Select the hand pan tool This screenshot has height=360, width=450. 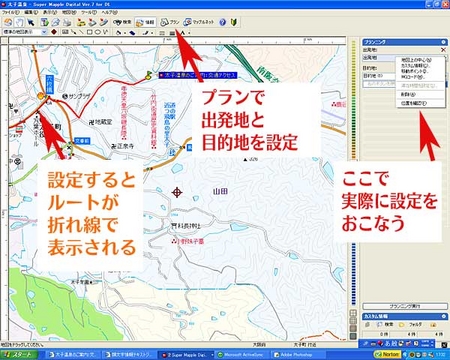21,22
